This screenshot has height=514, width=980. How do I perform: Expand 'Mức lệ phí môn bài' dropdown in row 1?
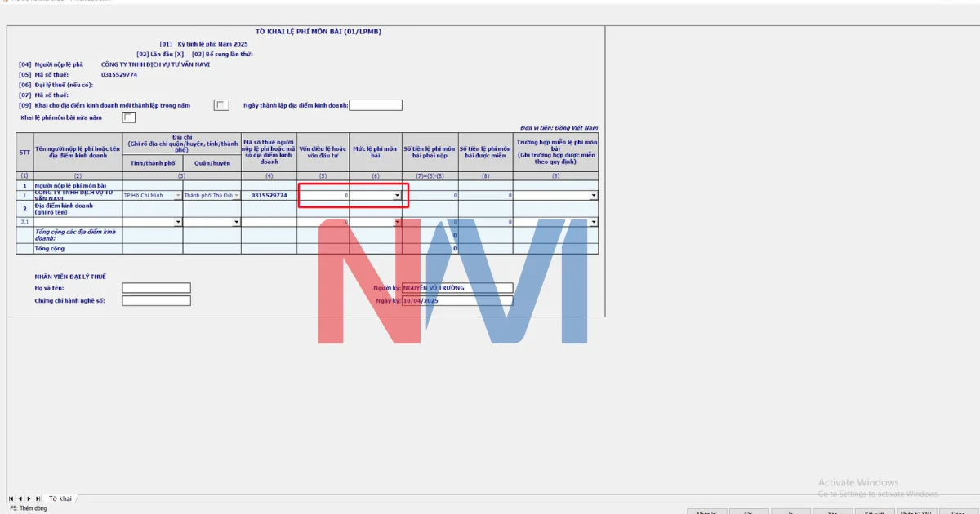[397, 196]
